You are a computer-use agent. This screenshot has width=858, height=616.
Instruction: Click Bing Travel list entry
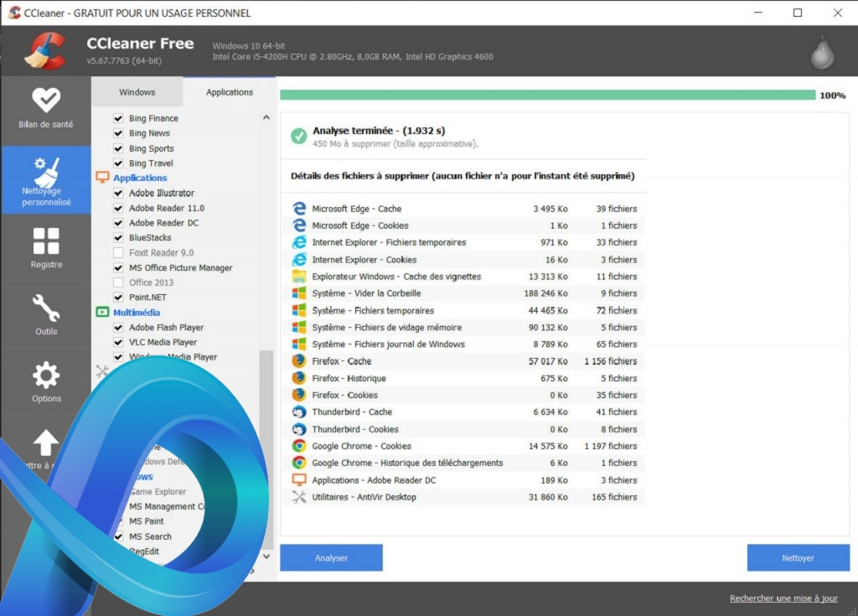tap(151, 163)
